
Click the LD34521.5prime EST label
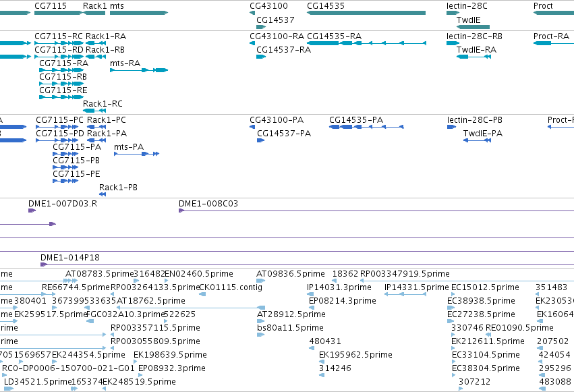click(x=38, y=382)
